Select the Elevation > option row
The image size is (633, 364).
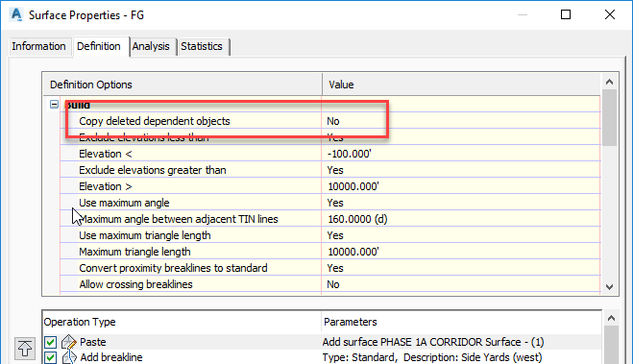click(330, 186)
